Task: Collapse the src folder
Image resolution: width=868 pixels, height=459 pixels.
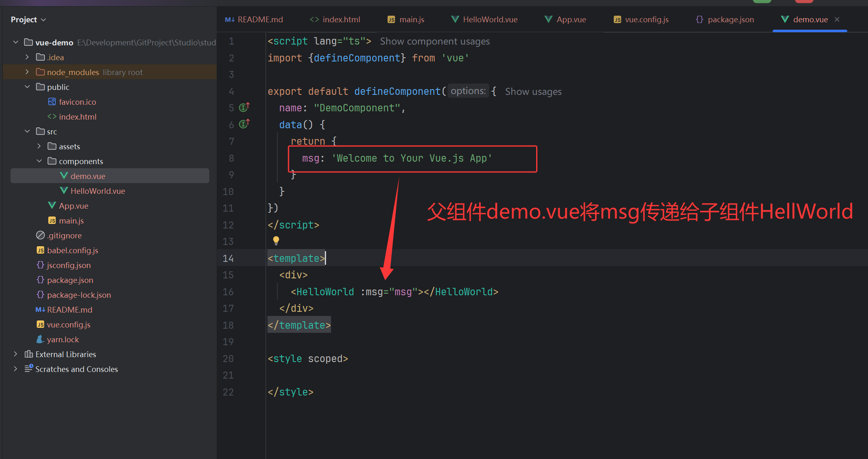Action: point(27,131)
